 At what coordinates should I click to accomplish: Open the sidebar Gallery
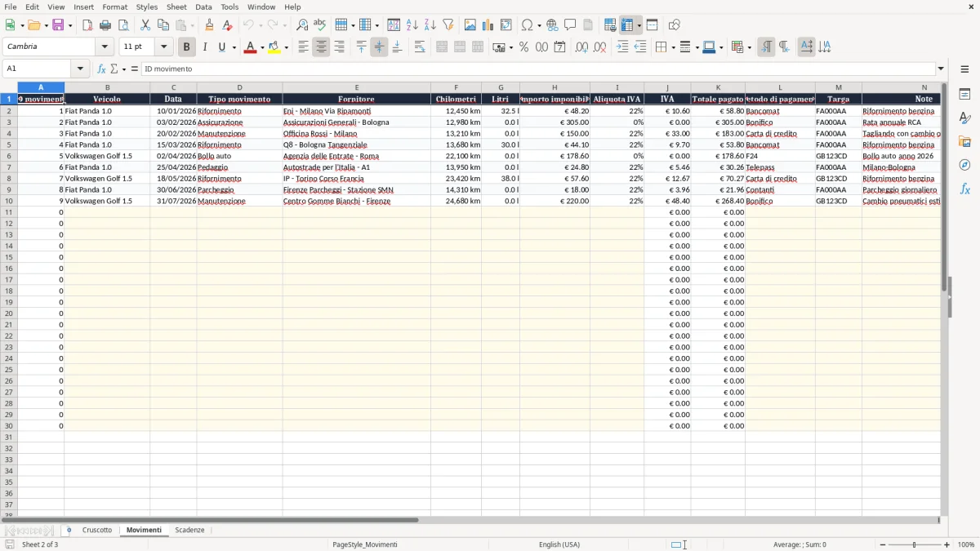pyautogui.click(x=964, y=141)
